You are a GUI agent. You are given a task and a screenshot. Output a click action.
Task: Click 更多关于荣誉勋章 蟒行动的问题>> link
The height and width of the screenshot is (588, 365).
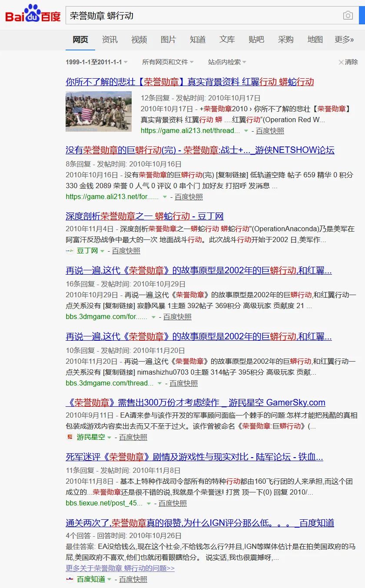[120, 568]
